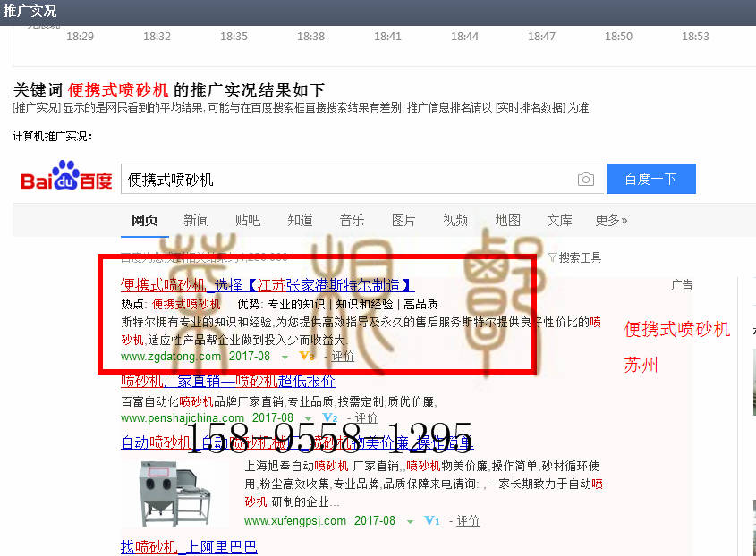756x556 pixels.
Task: Open the 便携式喷砂机_选择【江苏张家港斯特尔制造】 result
Action: click(268, 285)
